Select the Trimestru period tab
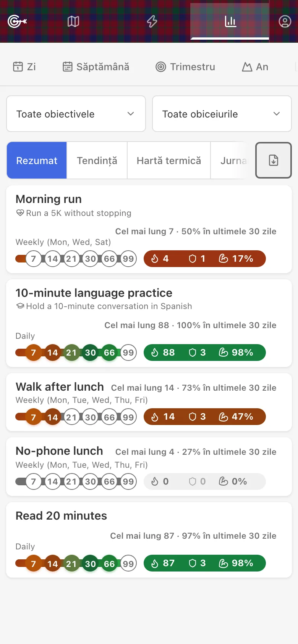This screenshot has width=298, height=644. pyautogui.click(x=185, y=67)
